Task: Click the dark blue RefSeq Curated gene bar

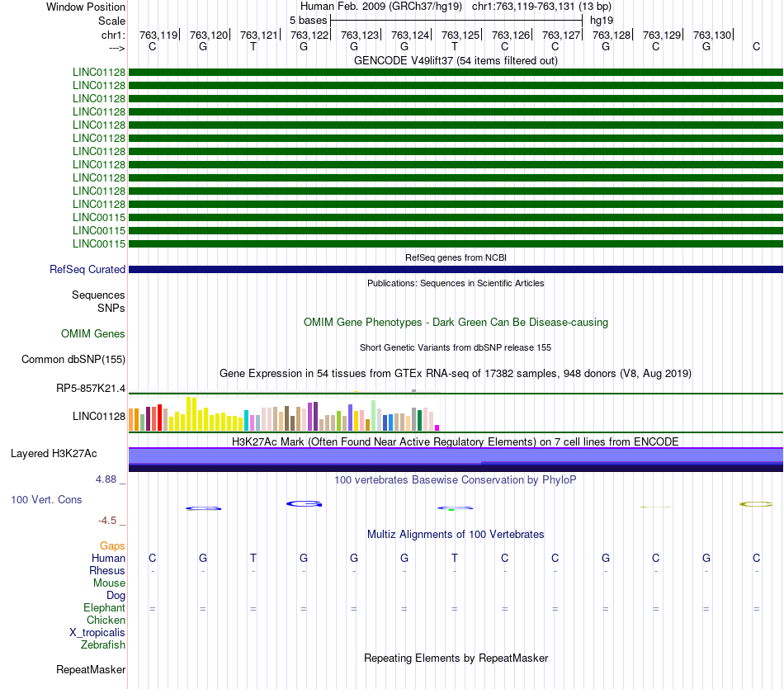Action: pos(456,270)
